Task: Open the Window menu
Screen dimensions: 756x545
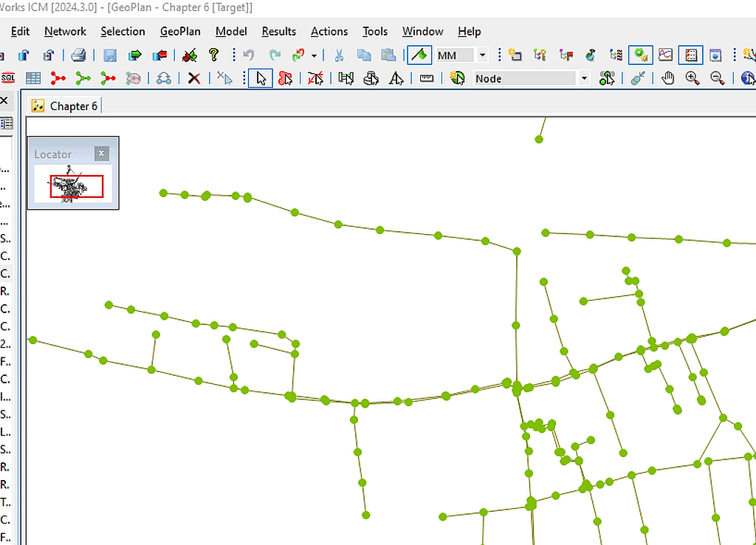Action: point(422,31)
